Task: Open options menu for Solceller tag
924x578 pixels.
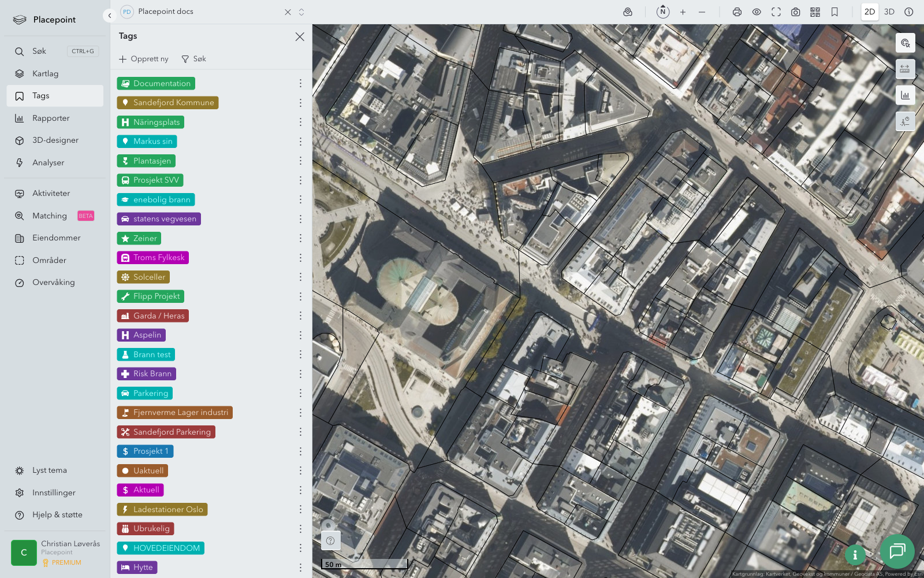Action: pos(300,277)
